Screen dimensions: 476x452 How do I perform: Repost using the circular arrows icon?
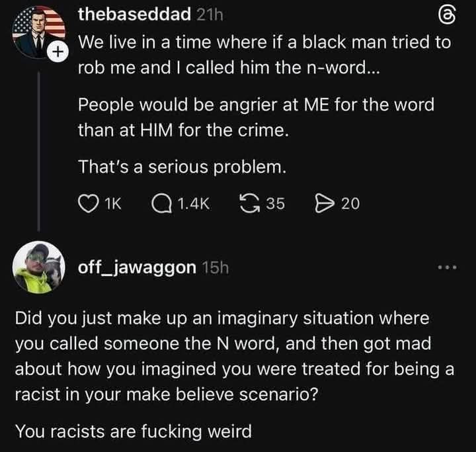(250, 203)
